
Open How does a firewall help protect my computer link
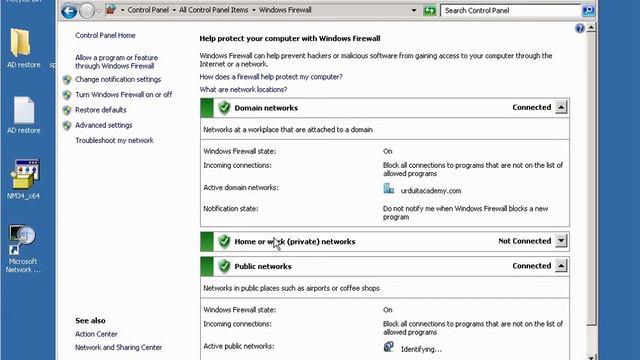coord(271,77)
